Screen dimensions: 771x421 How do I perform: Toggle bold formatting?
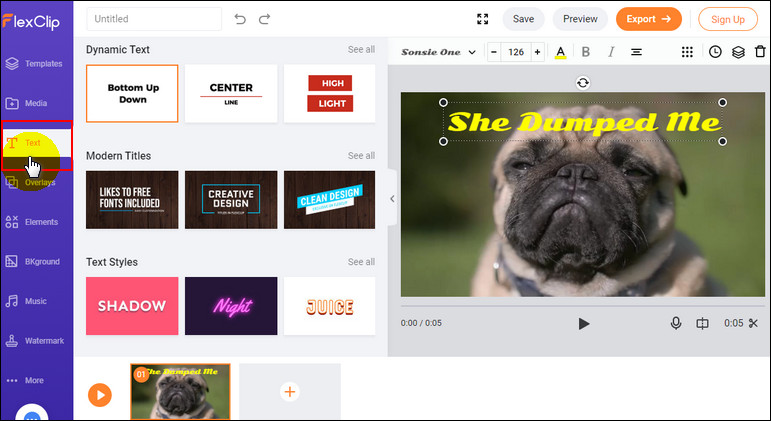pos(586,52)
